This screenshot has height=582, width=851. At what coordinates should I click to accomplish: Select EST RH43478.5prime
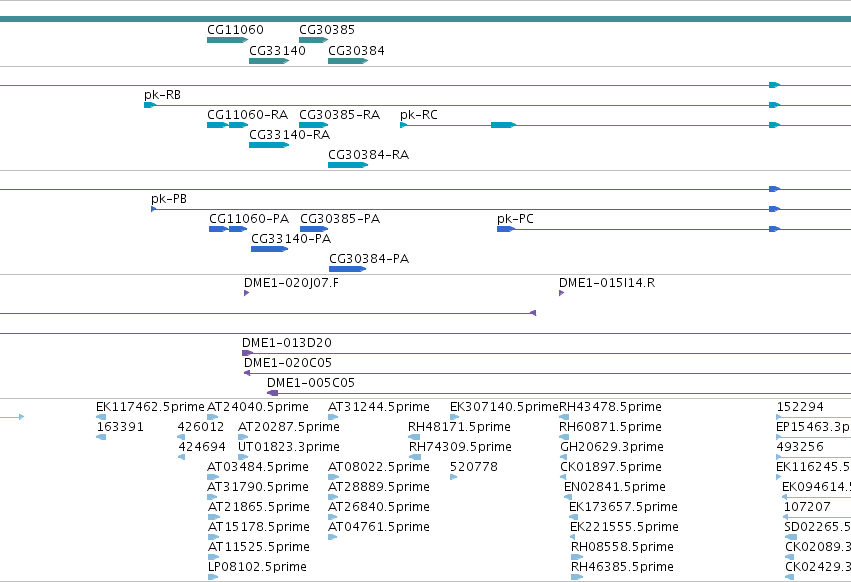click(x=564, y=417)
